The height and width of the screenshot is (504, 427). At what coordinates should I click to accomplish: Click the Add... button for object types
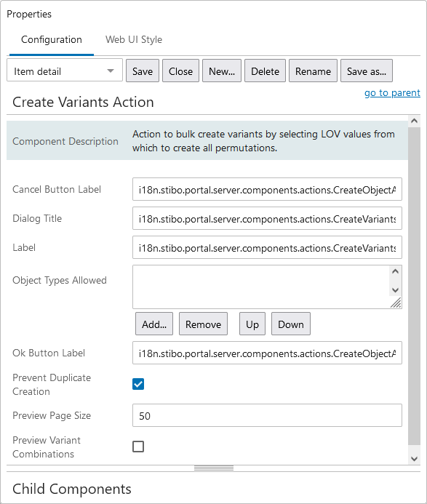[154, 324]
